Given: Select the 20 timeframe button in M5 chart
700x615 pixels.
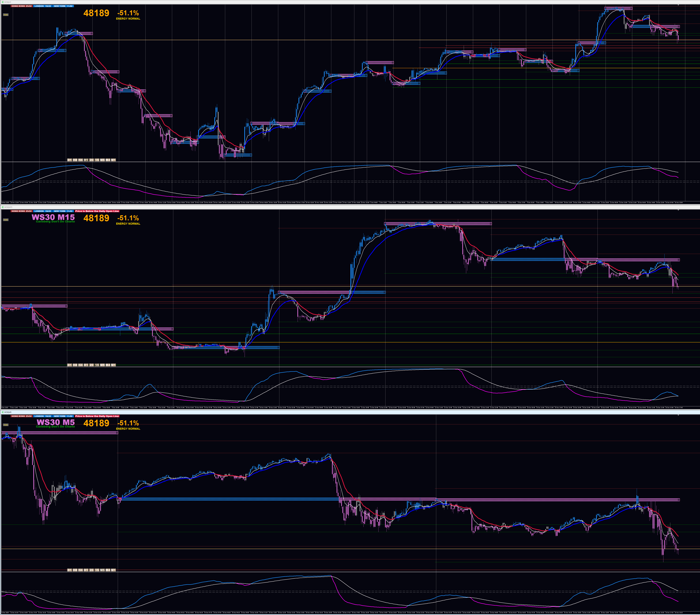Looking at the screenshot, I should (x=91, y=570).
